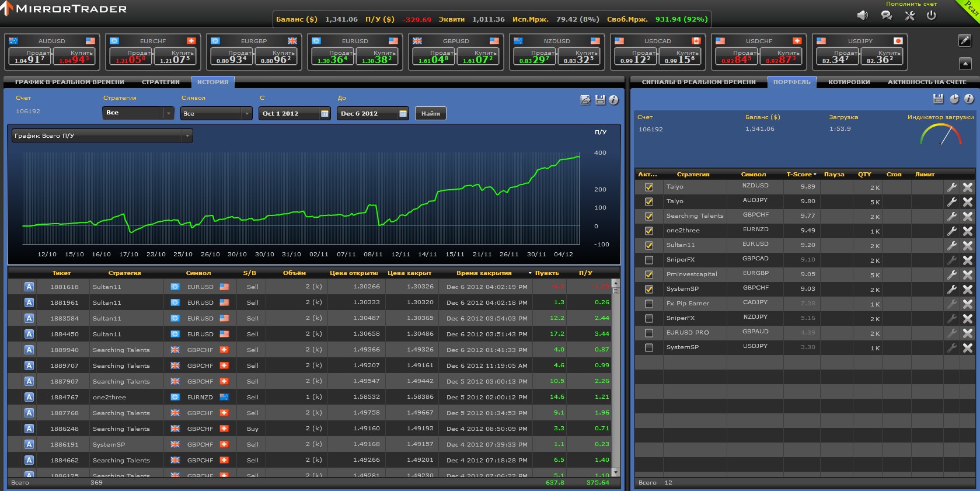Click the pencil edit quotes icon
This screenshot has width=980, height=491.
[x=965, y=40]
